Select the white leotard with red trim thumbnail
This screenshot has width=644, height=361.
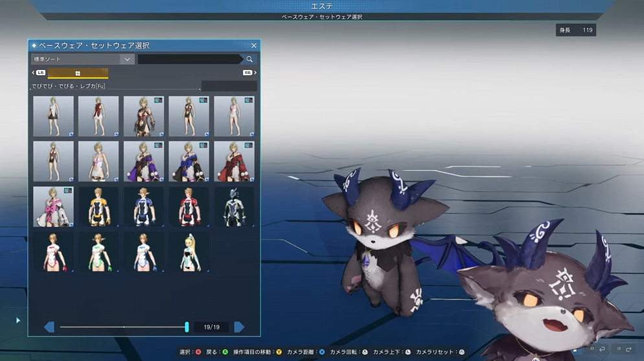(x=53, y=251)
